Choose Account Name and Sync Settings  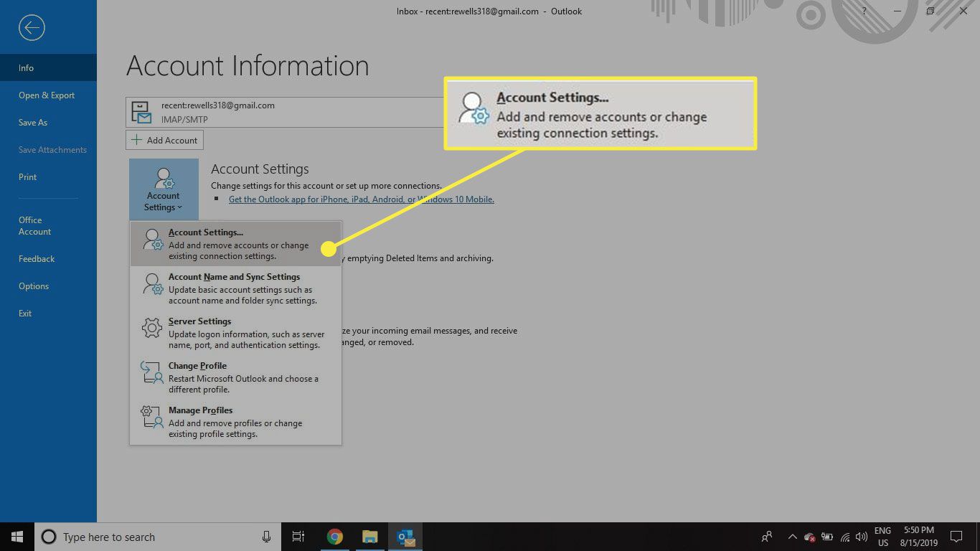coord(235,288)
